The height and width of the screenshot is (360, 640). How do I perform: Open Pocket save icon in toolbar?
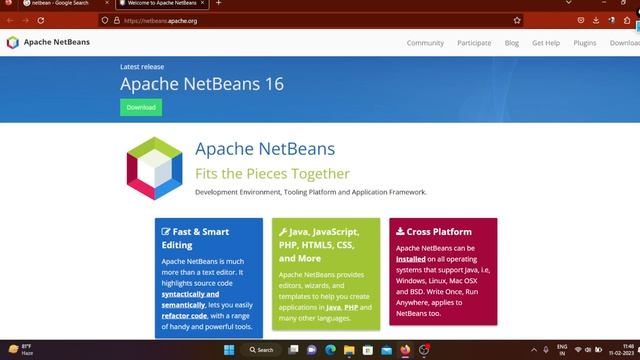click(581, 20)
